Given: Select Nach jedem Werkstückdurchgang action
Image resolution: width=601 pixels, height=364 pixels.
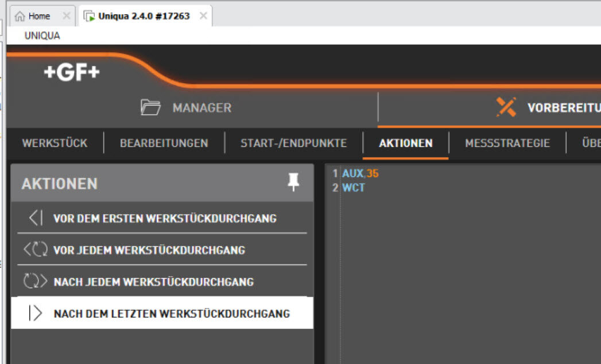Looking at the screenshot, I should click(x=153, y=282).
